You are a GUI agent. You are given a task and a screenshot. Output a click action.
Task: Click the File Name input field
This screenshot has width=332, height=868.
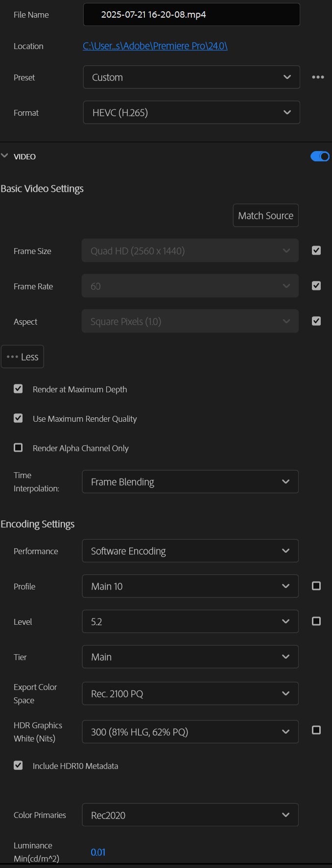coord(191,14)
